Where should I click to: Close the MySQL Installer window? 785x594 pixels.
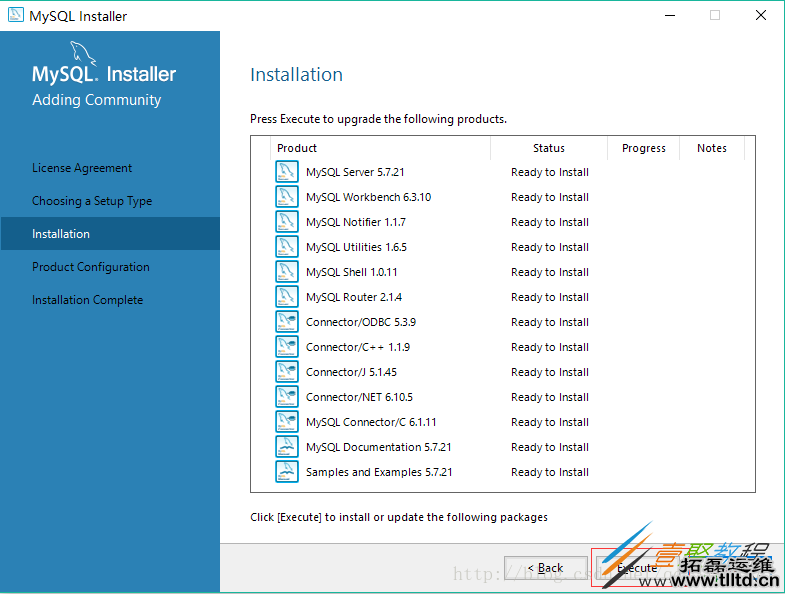[761, 16]
